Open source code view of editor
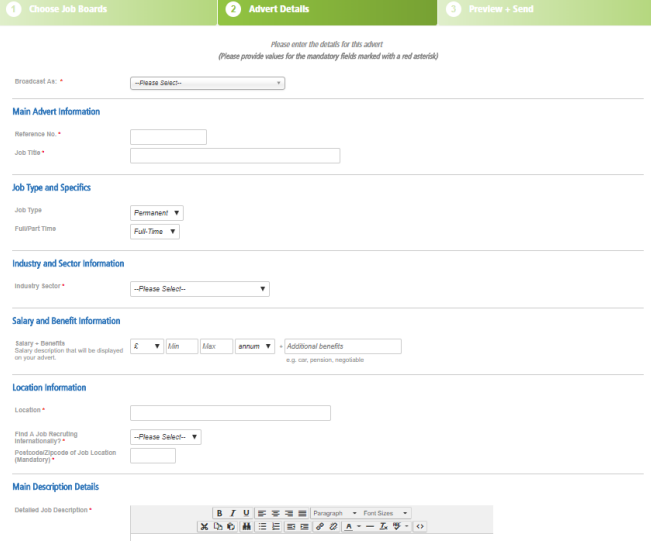Screen dimensions: 651x541 coord(420,526)
